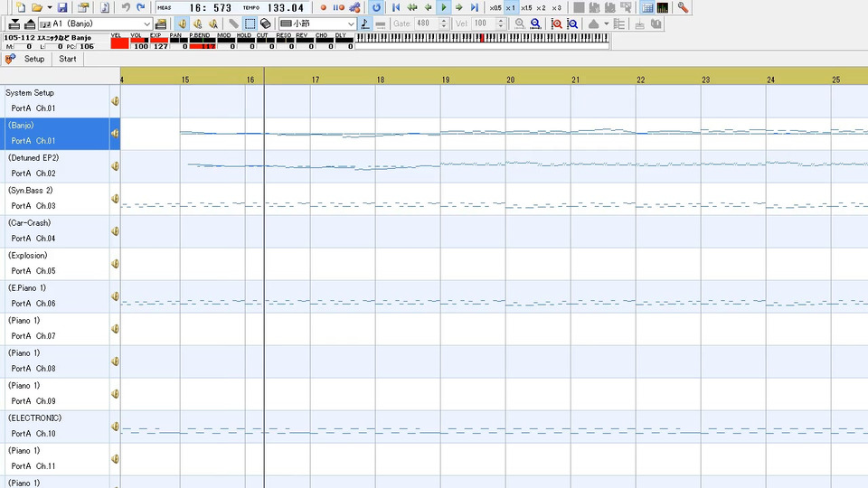The height and width of the screenshot is (488, 868).
Task: Open the A1 (Banjo) track dropdown
Action: pos(95,23)
